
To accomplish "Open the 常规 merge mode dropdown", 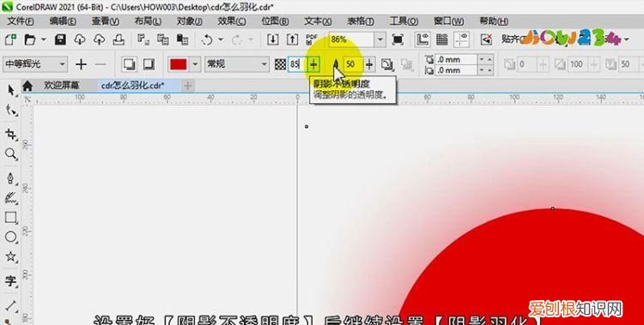I will point(237,64).
